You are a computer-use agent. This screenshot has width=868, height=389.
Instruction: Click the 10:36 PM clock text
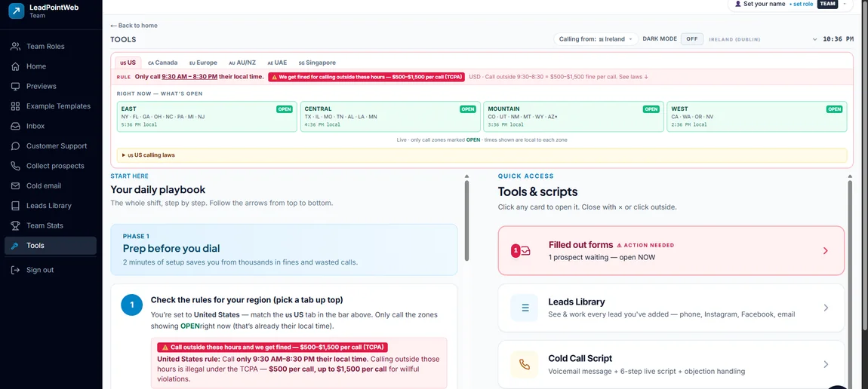coord(838,39)
